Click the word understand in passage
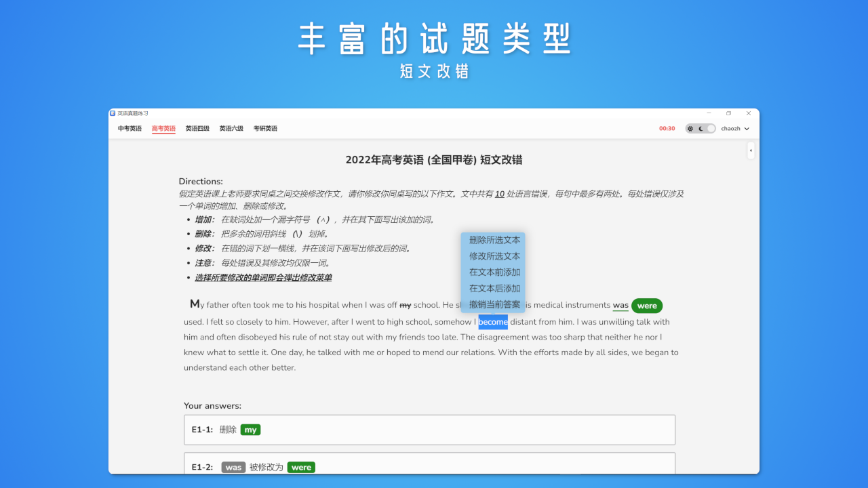868x488 pixels. (205, 368)
